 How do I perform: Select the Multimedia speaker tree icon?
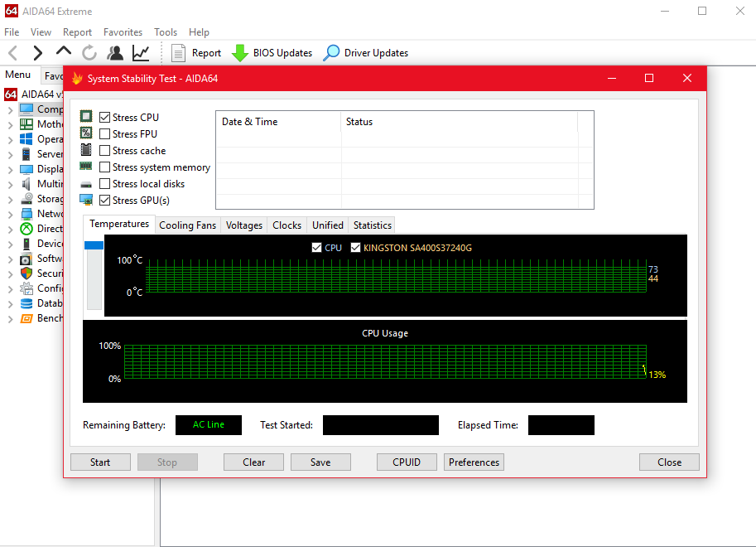click(26, 184)
